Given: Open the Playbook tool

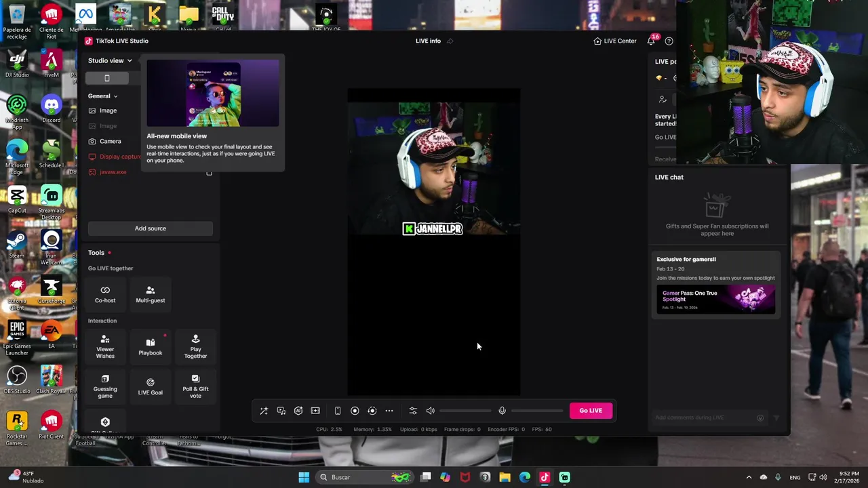Looking at the screenshot, I should 151,346.
